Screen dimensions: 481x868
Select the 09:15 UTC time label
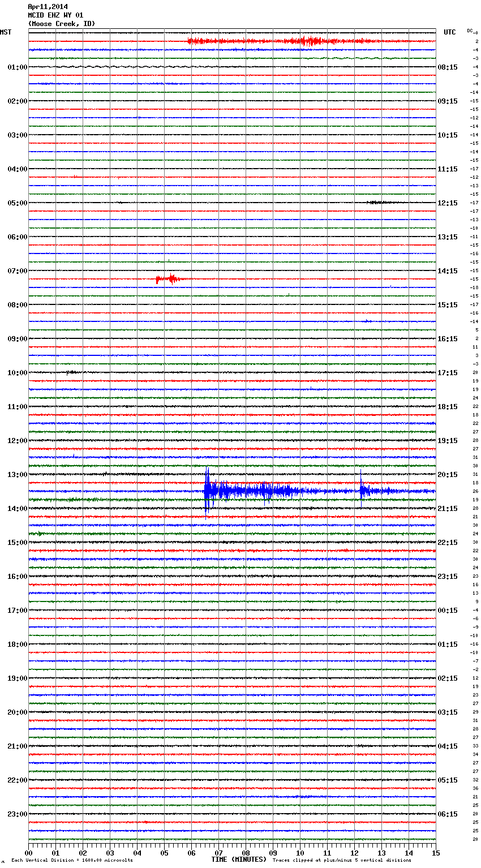448,101
